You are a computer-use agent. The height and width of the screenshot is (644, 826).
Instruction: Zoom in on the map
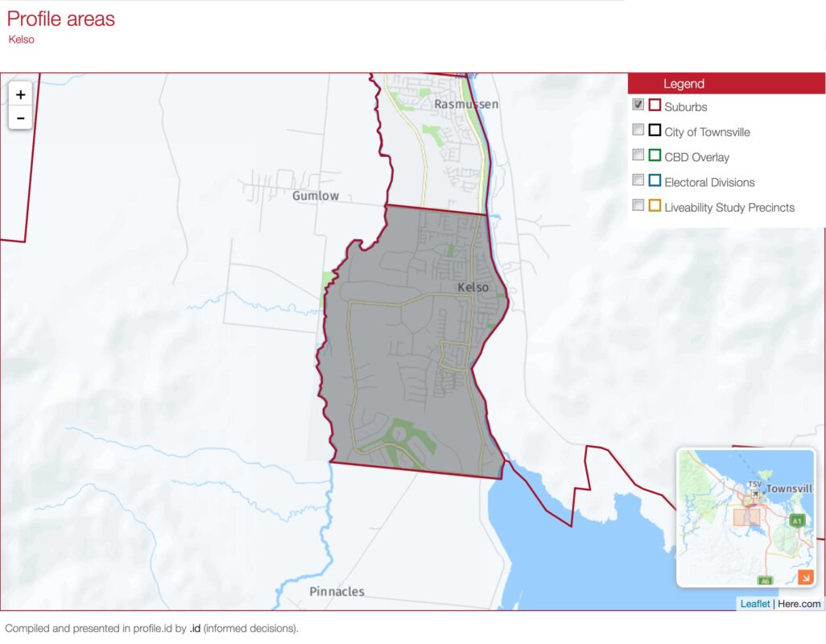pyautogui.click(x=20, y=94)
